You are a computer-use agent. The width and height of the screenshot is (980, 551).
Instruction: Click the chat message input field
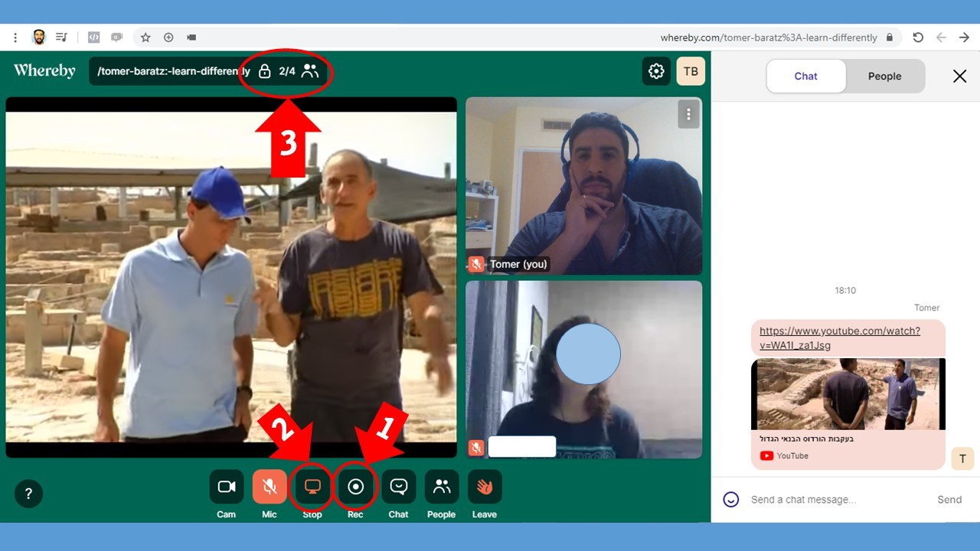pos(835,500)
